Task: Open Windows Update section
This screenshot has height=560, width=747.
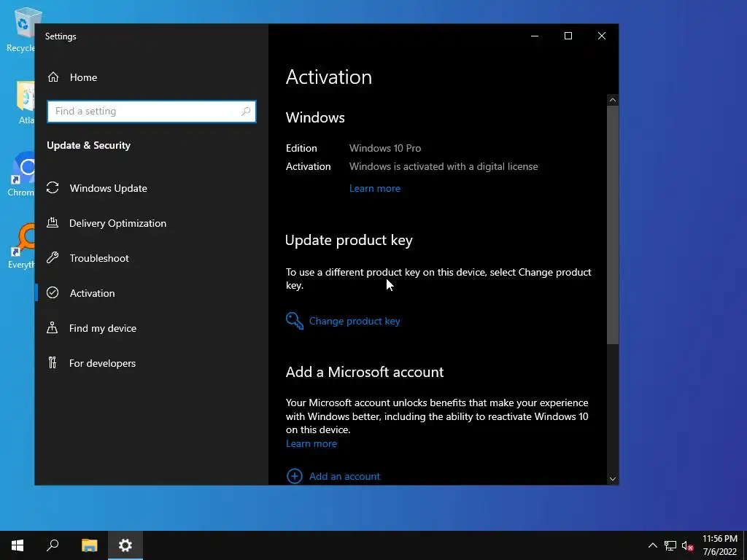Action: [152, 188]
